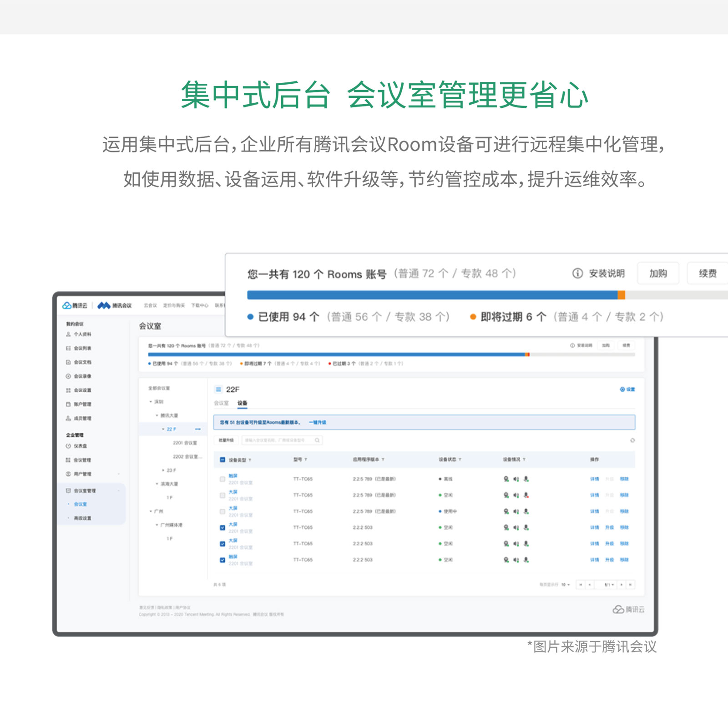This screenshot has height=728, width=728.
Task: Click the account usage bar in the dashboard
Action: pyautogui.click(x=391, y=354)
